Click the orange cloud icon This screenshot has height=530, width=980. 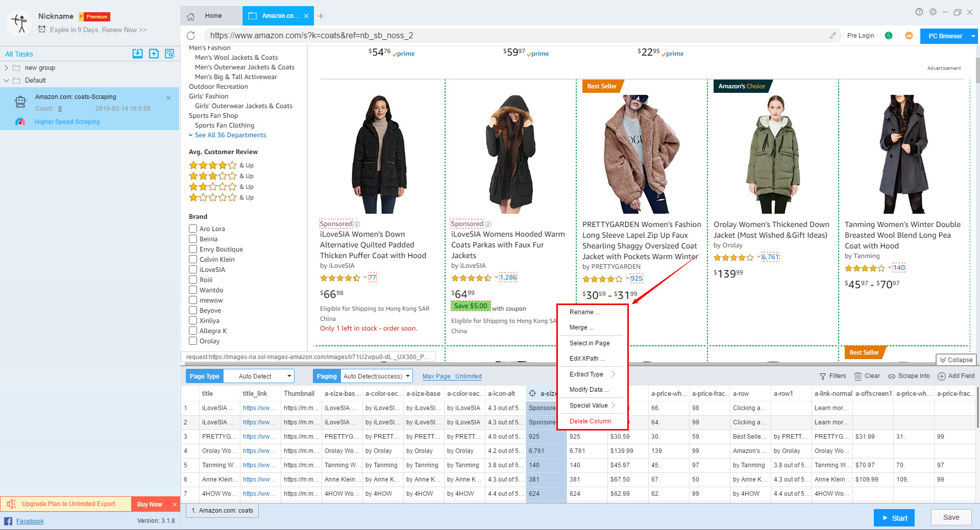pos(909,36)
